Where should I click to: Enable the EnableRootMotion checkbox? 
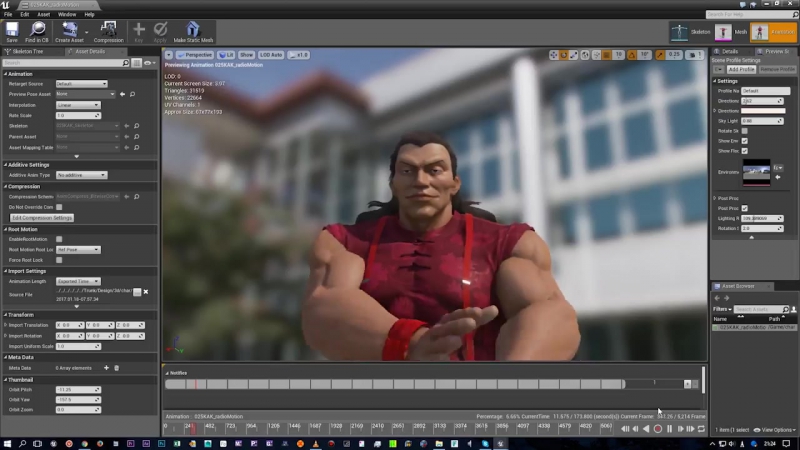59,239
